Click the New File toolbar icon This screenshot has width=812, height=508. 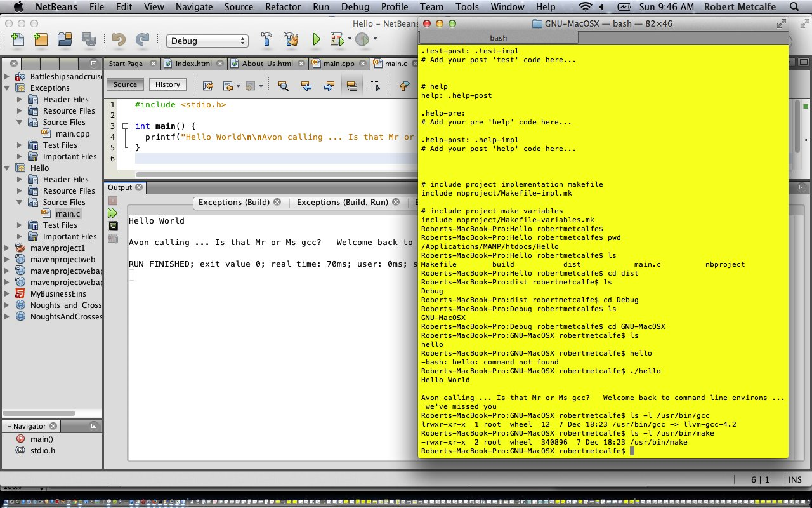tap(18, 40)
